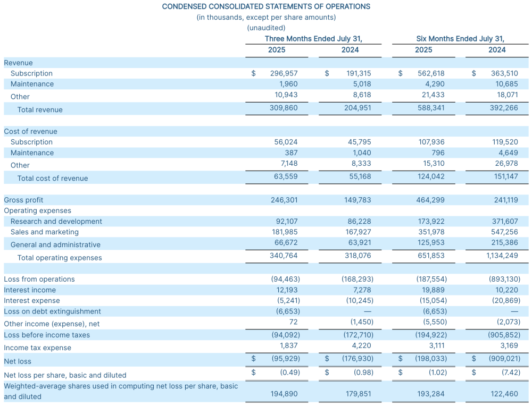Click the Total revenue row label
532x406 pixels.
(x=40, y=110)
